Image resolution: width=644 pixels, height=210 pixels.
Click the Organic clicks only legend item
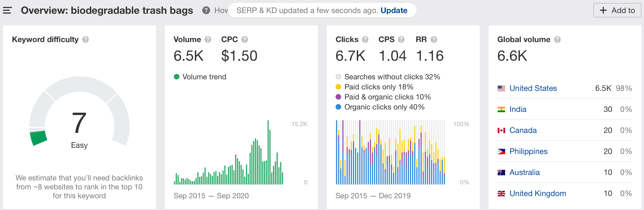(384, 107)
